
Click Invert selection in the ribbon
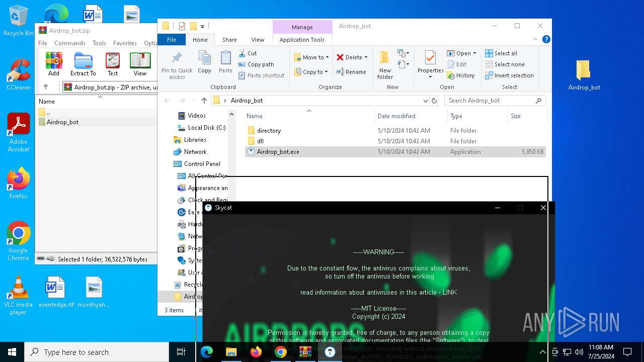click(509, 75)
